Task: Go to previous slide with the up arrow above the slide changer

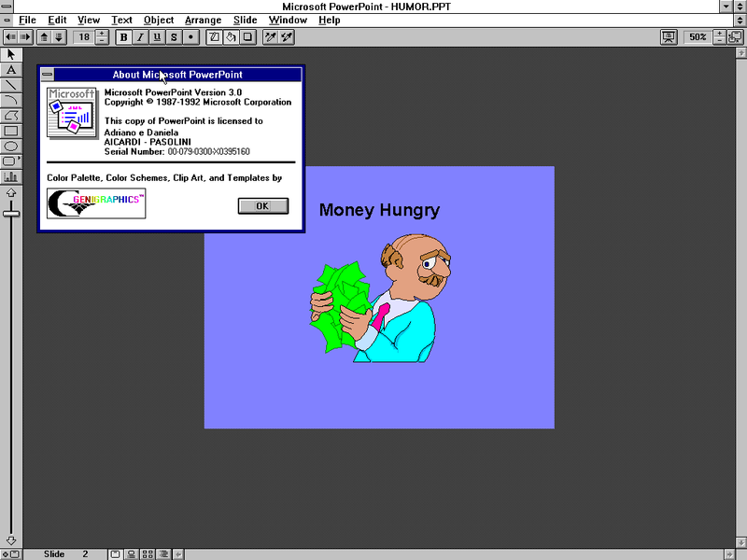Action: pyautogui.click(x=11, y=193)
